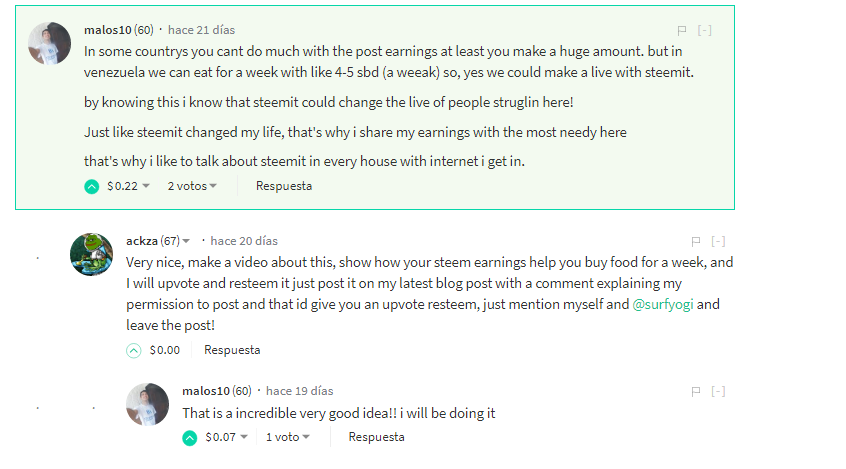Flag malos10's top highlighted comment
This screenshot has height=469, width=846.
tap(682, 30)
